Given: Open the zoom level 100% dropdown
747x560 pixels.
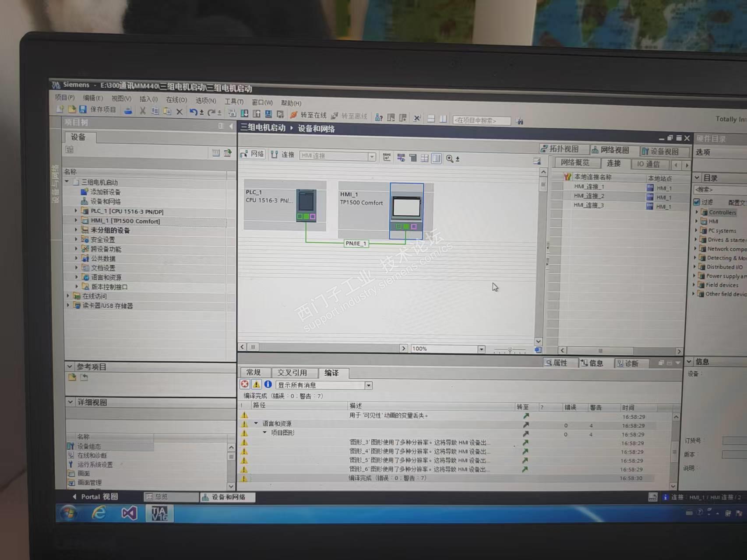Looking at the screenshot, I should (x=481, y=349).
